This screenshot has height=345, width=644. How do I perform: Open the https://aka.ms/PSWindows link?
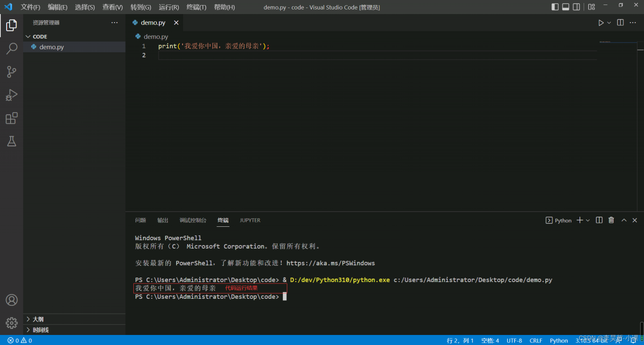click(x=331, y=263)
